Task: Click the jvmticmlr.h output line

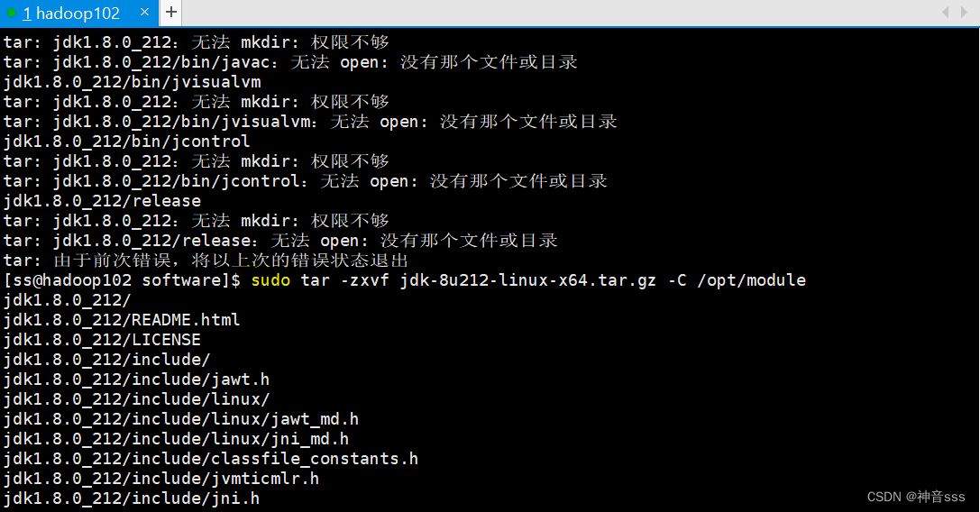Action: coord(161,479)
